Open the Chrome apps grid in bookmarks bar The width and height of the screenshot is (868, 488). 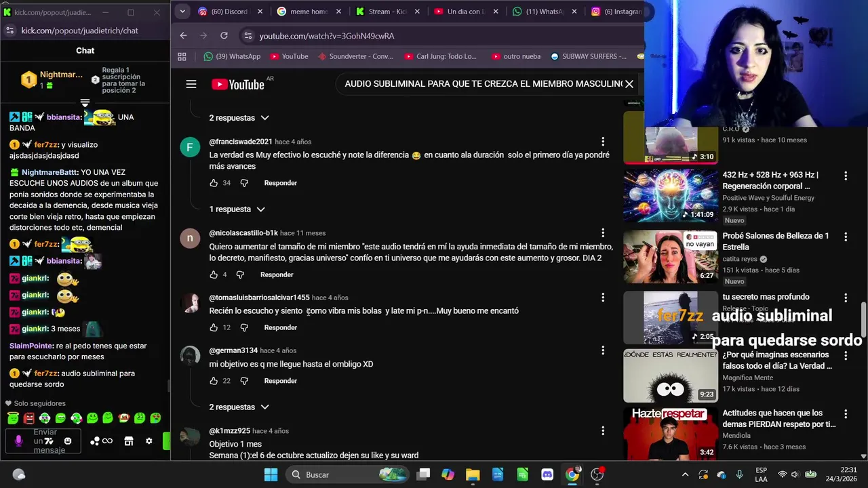tap(182, 56)
